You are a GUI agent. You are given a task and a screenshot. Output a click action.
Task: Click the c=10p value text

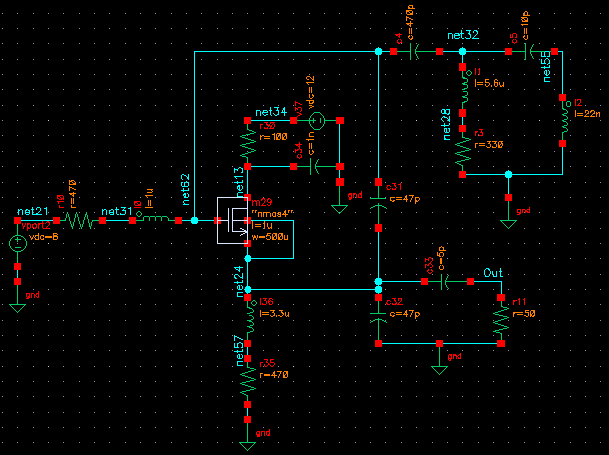point(525,26)
